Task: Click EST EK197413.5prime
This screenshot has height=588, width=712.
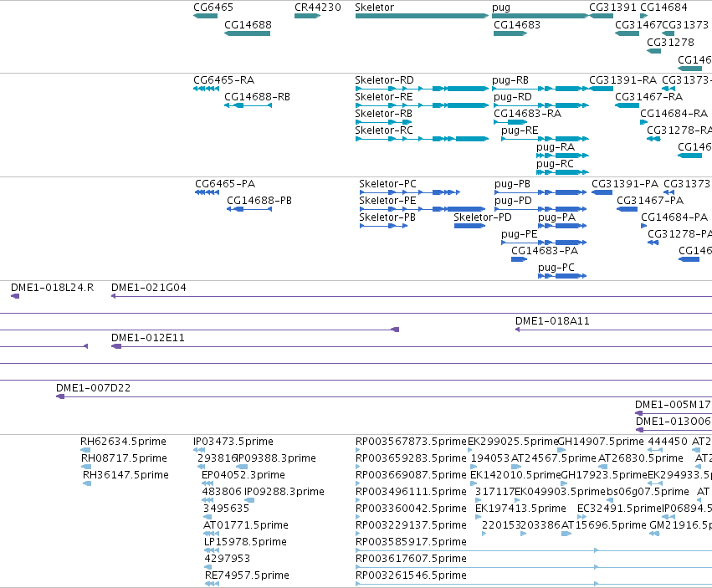Action: (x=478, y=517)
